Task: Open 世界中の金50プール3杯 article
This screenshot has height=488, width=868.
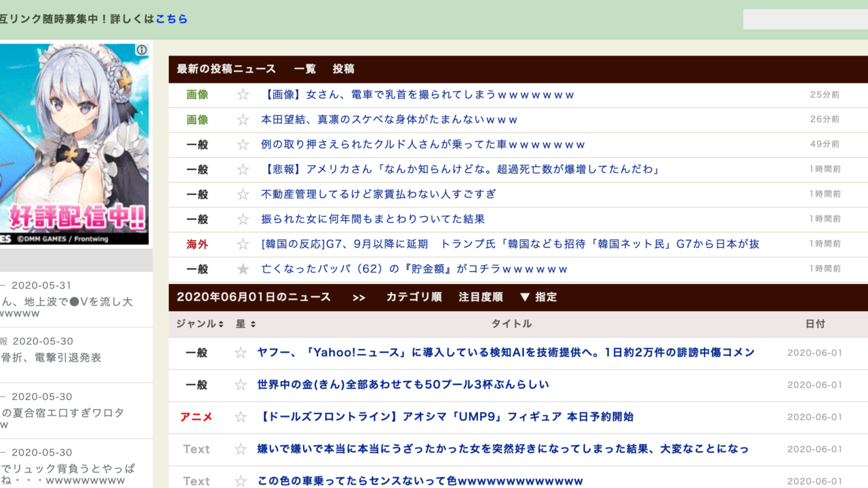Action: click(403, 385)
